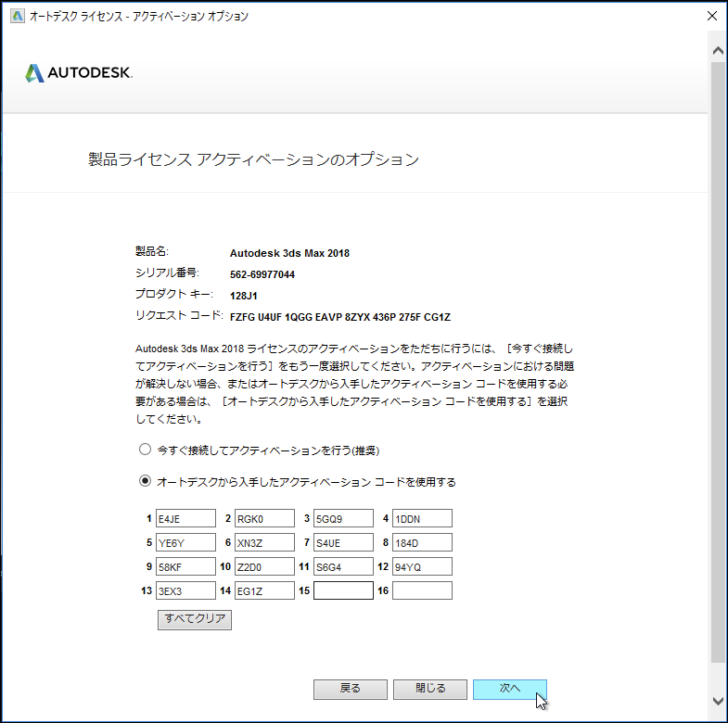Click activation code field 12 containing 94YQ

[x=422, y=566]
